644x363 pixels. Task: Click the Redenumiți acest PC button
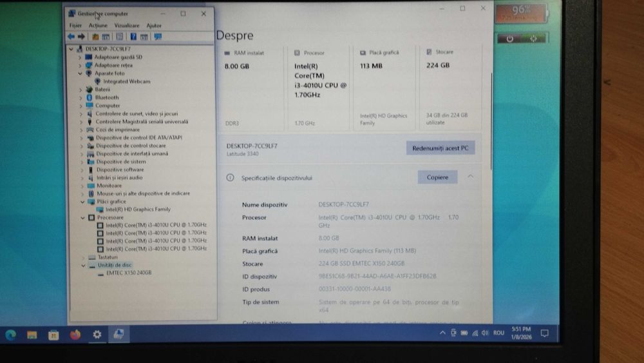click(440, 148)
